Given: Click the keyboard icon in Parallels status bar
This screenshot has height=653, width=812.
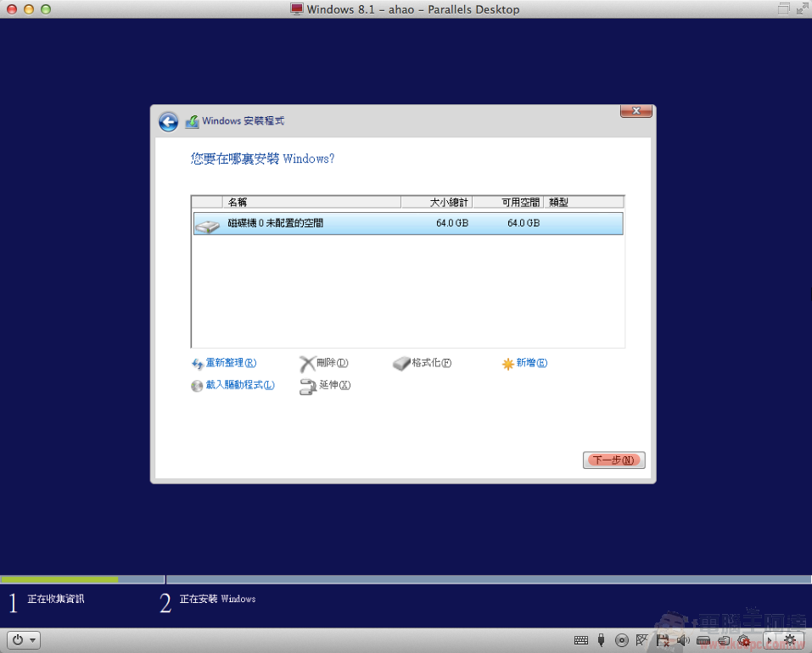Looking at the screenshot, I should (x=581, y=640).
